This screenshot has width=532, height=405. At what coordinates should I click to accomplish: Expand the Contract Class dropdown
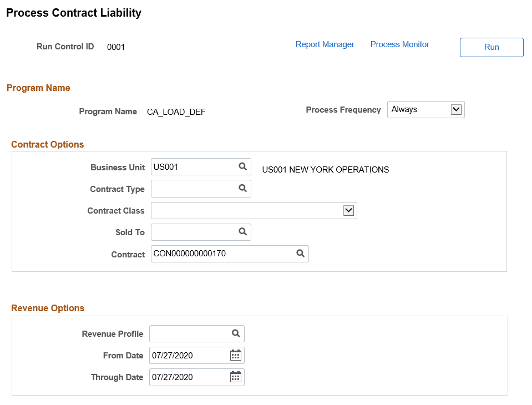coord(349,210)
